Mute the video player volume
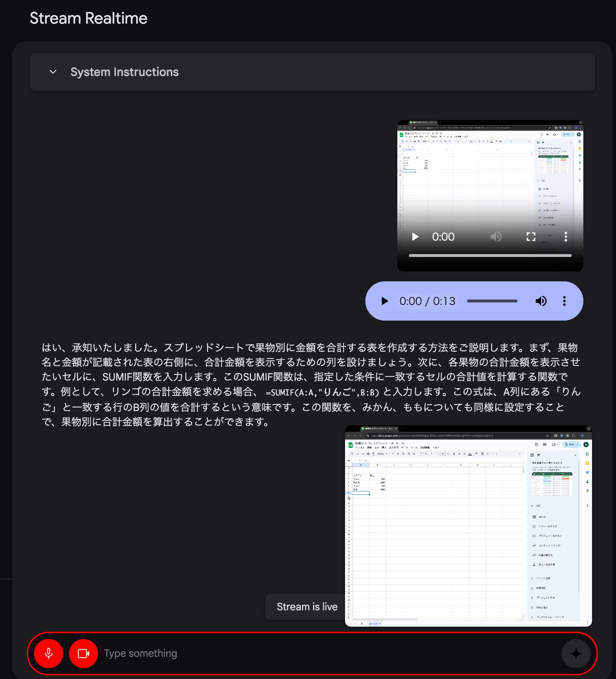This screenshot has height=679, width=616. pos(496,237)
